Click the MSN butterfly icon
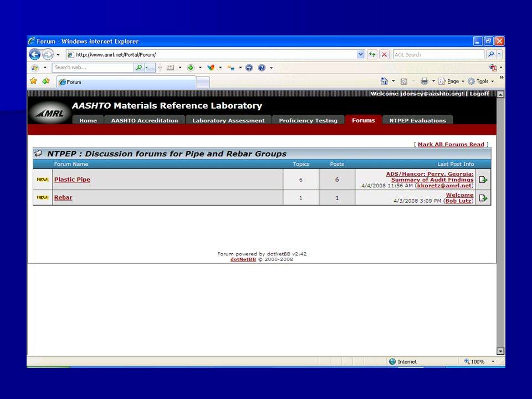 (211, 68)
